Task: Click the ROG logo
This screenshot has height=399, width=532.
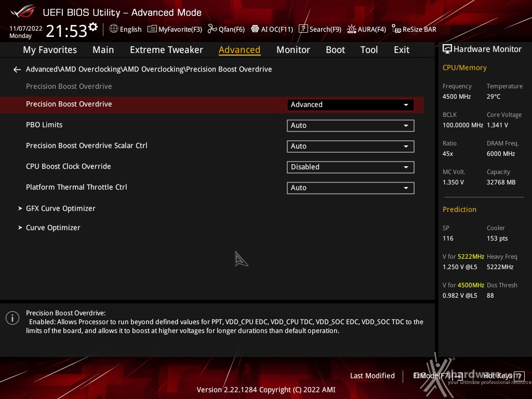Action: point(22,11)
